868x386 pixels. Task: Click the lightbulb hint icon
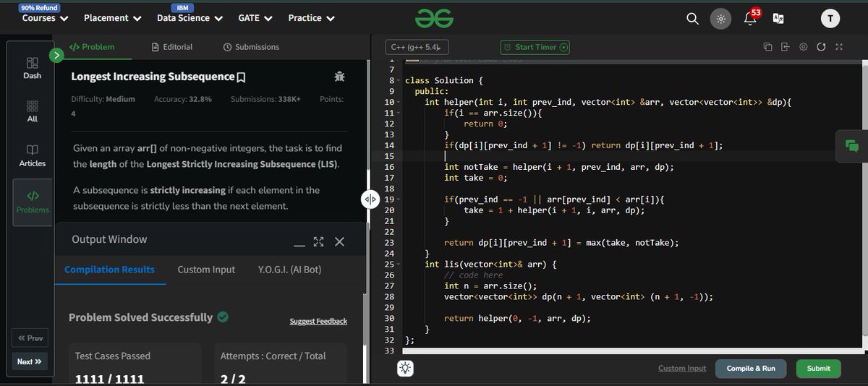[x=406, y=369]
